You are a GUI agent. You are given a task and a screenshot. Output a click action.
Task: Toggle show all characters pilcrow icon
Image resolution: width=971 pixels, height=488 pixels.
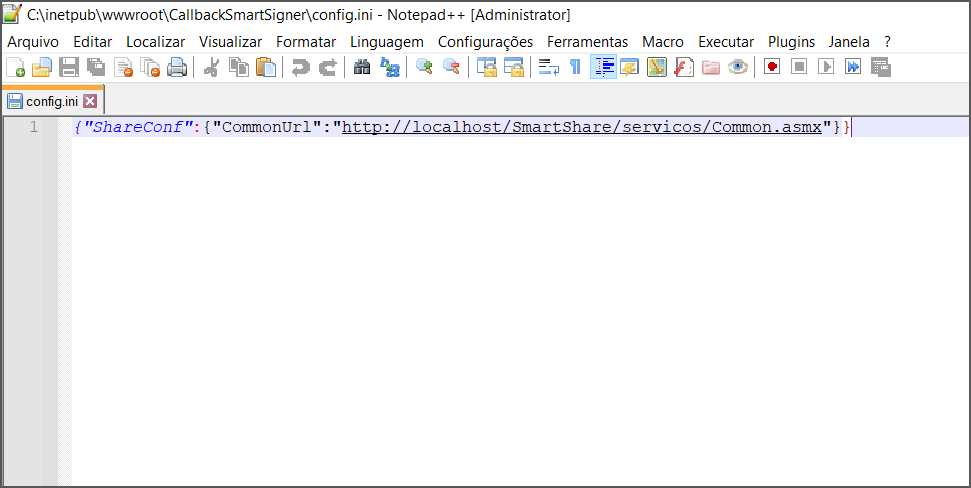(x=575, y=67)
